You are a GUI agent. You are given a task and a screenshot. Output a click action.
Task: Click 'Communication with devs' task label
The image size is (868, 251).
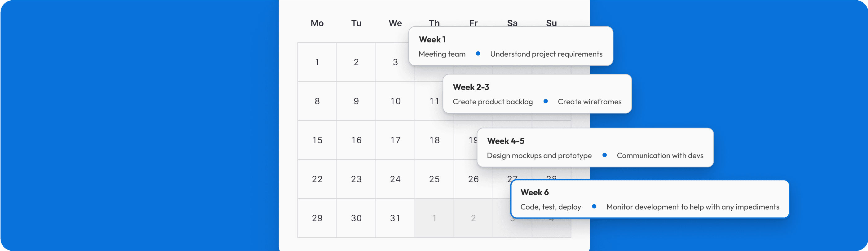[x=660, y=155]
